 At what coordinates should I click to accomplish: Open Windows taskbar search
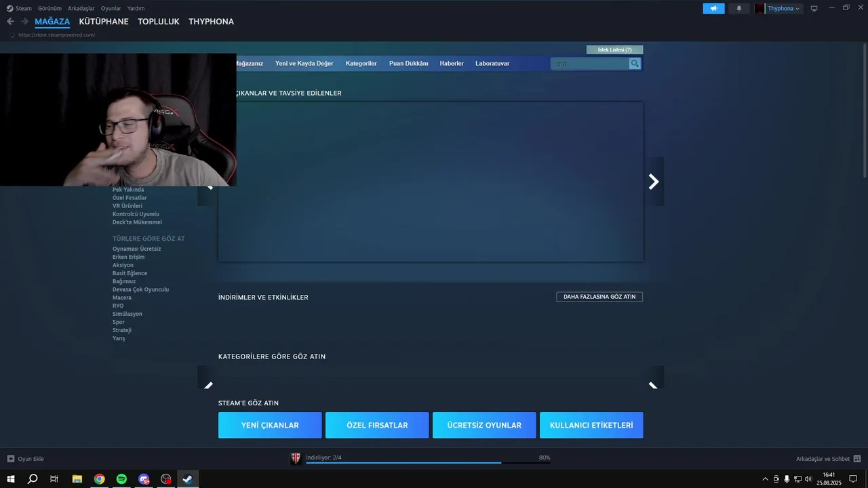[x=33, y=479]
